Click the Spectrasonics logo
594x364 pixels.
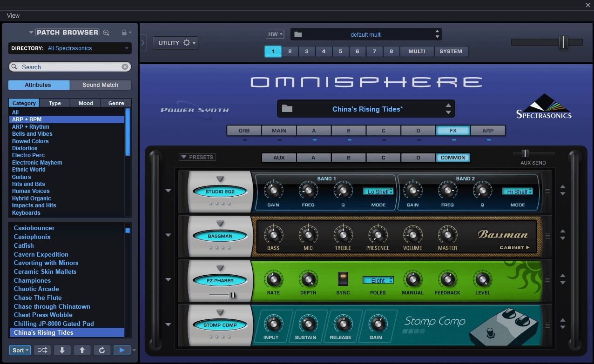544,106
